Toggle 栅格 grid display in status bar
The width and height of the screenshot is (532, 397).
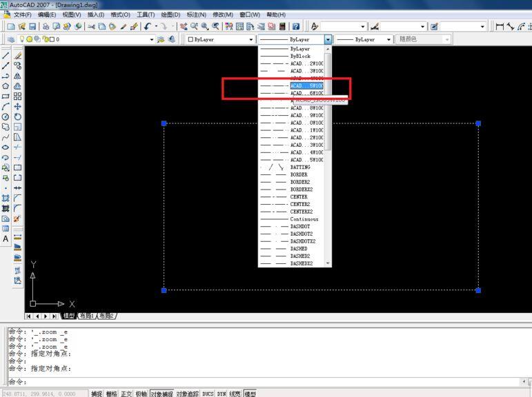(112, 394)
